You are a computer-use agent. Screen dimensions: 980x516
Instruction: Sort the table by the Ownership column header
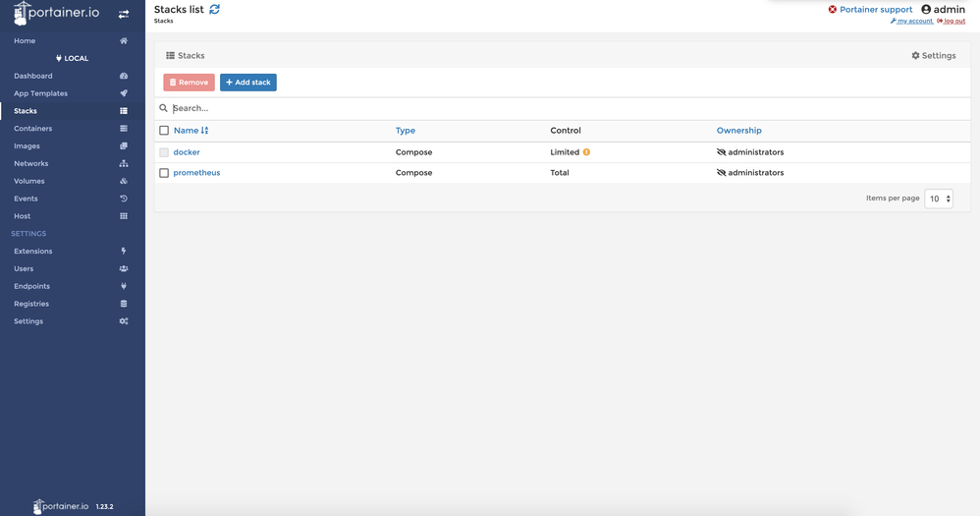point(738,130)
